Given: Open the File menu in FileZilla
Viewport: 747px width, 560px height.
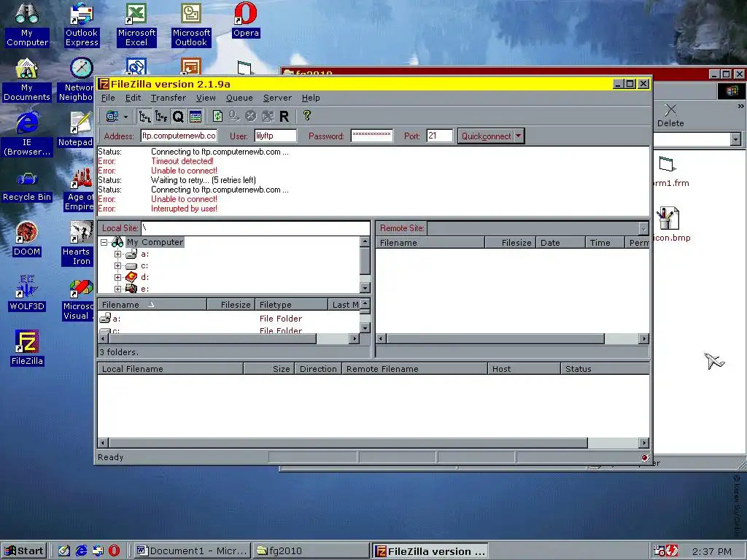Looking at the screenshot, I should pos(108,98).
